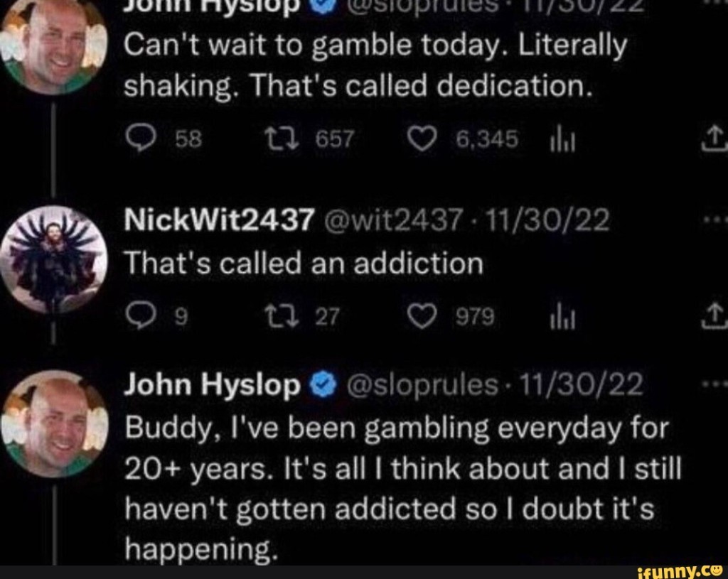Like the tweet with 979 likes

[x=422, y=318]
